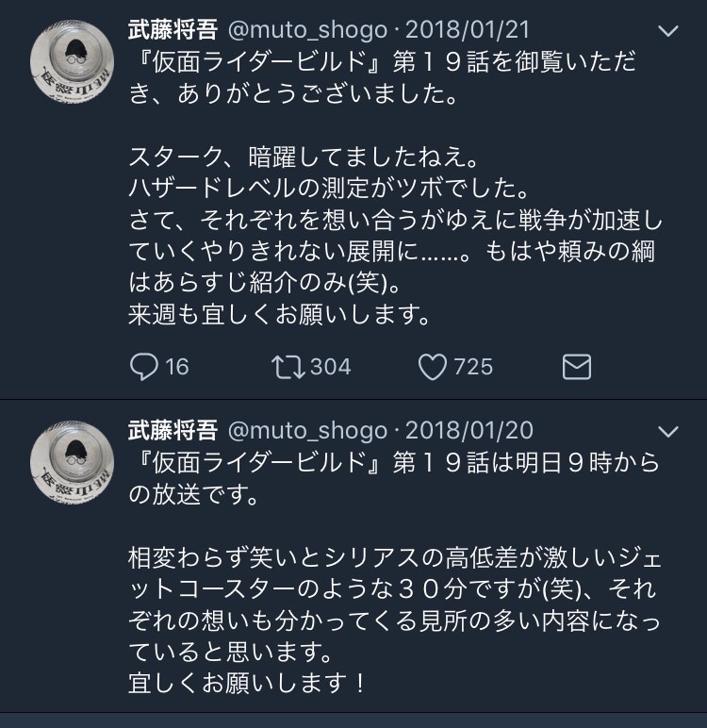The height and width of the screenshot is (728, 707).
Task: Toggle retweet on the 2018/01/21 tweet
Action: coord(287,366)
